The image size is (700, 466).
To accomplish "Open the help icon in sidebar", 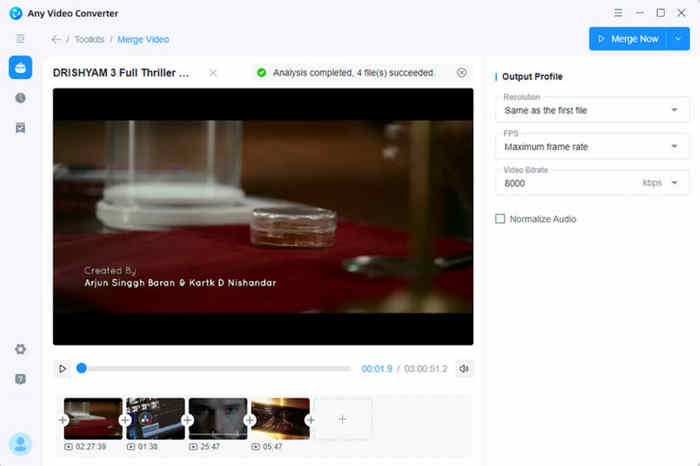I will click(20, 379).
